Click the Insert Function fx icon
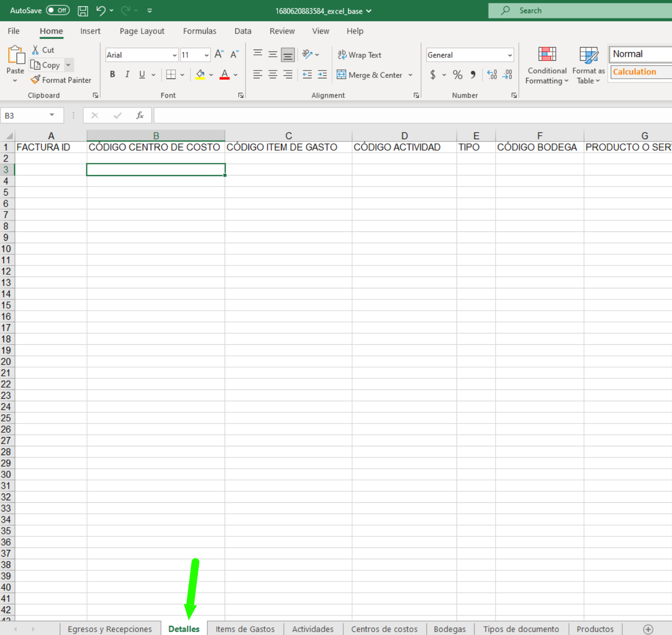Viewport: 672px width, 635px height. coord(140,116)
